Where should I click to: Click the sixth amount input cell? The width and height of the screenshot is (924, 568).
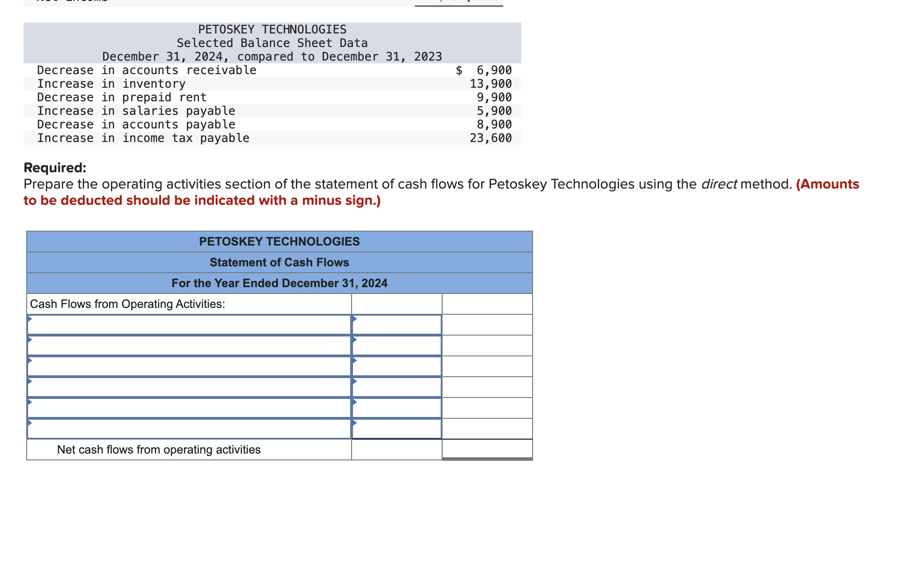396,429
